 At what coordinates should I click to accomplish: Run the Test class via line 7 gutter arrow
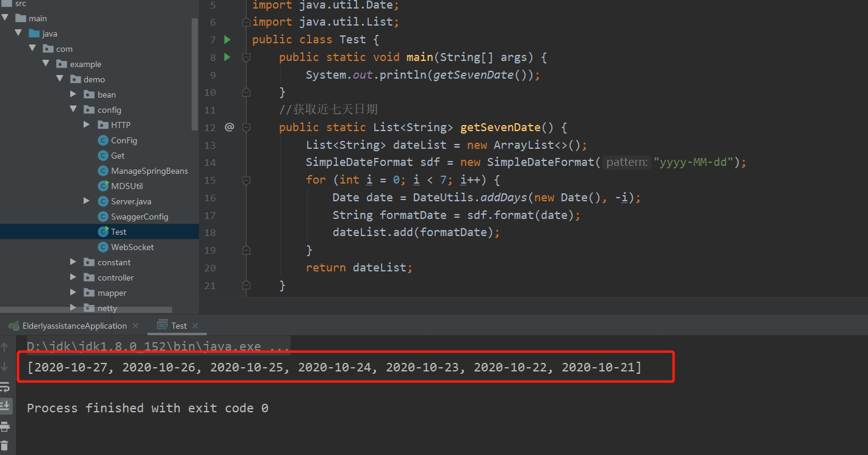tap(226, 39)
